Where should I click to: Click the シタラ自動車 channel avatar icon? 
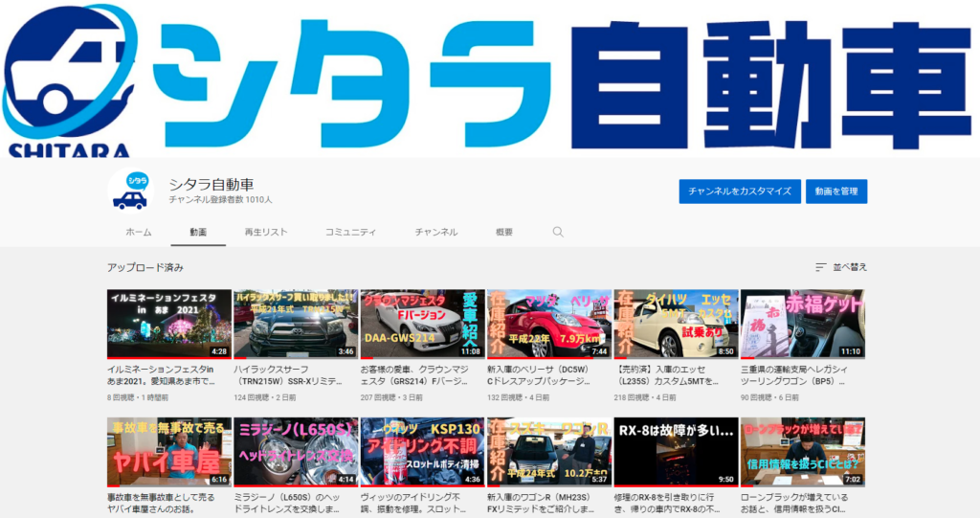(130, 191)
